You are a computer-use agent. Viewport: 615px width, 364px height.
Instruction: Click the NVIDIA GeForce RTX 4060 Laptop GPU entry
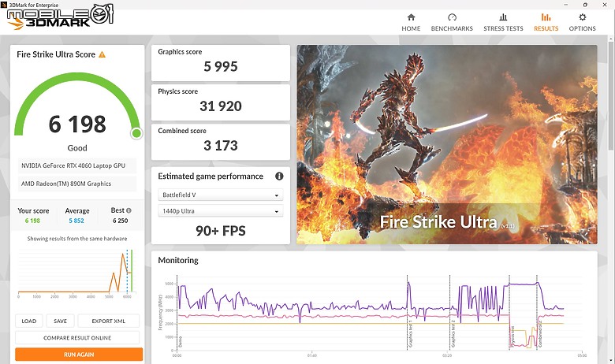pyautogui.click(x=77, y=165)
